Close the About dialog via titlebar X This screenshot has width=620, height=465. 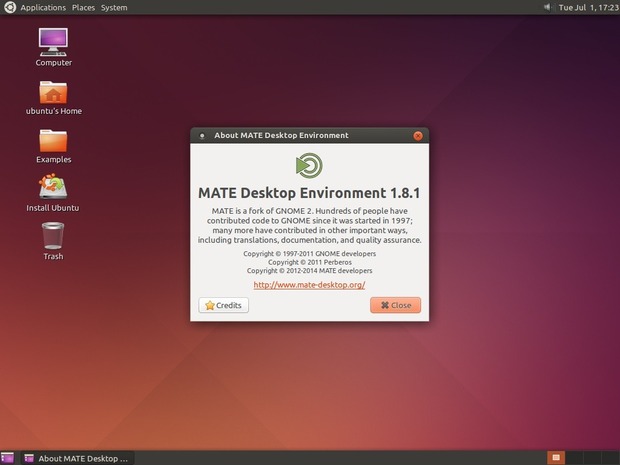tap(418, 136)
